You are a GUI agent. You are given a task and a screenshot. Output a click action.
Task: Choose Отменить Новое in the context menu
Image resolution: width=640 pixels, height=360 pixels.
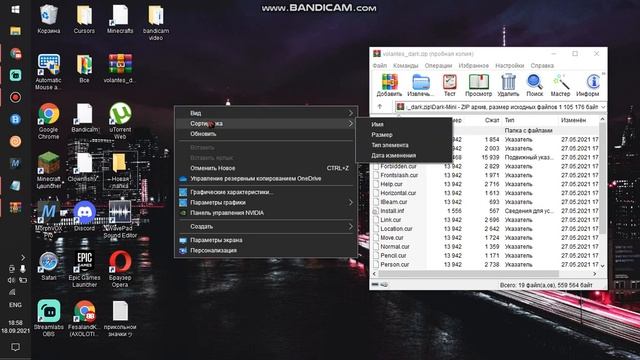[x=266, y=168]
